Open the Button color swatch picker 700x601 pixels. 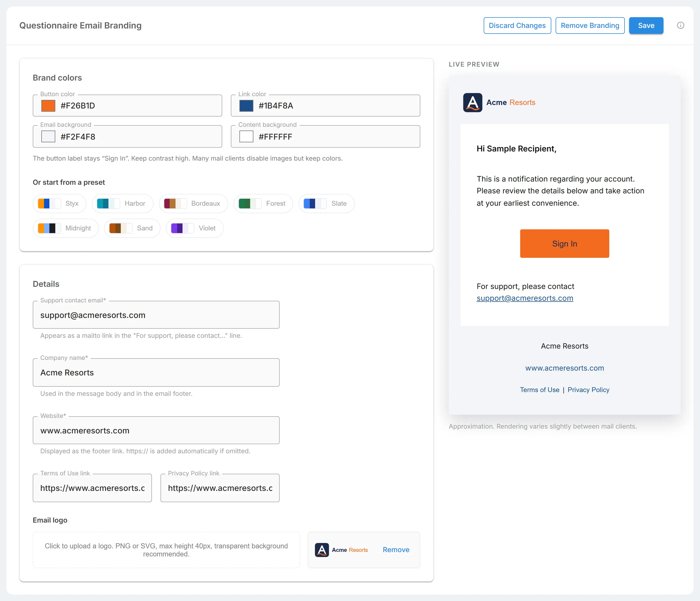point(48,106)
